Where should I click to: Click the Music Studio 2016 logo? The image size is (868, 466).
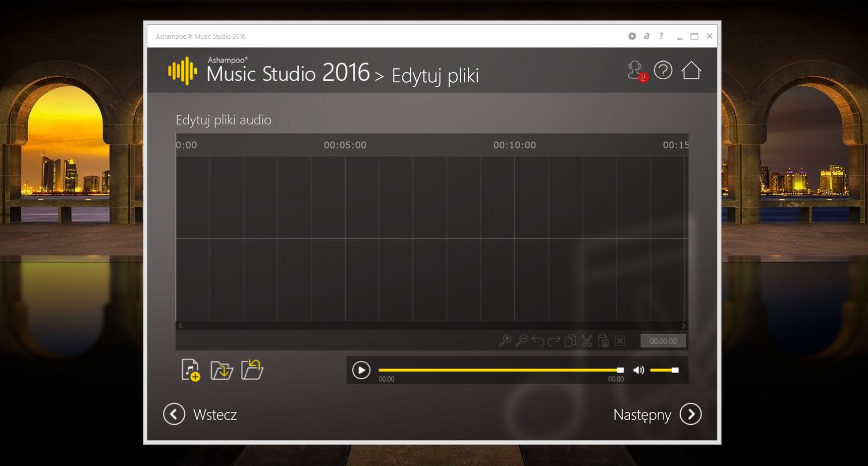click(x=269, y=71)
